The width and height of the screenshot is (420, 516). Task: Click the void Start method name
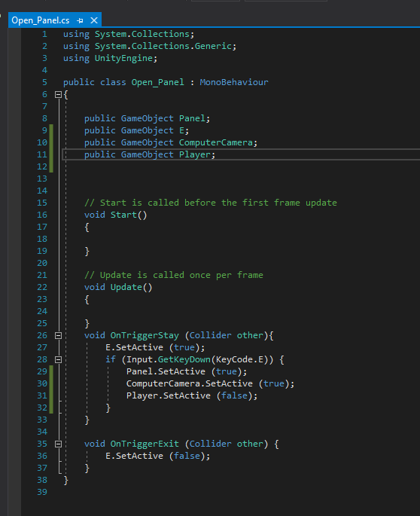click(x=123, y=215)
